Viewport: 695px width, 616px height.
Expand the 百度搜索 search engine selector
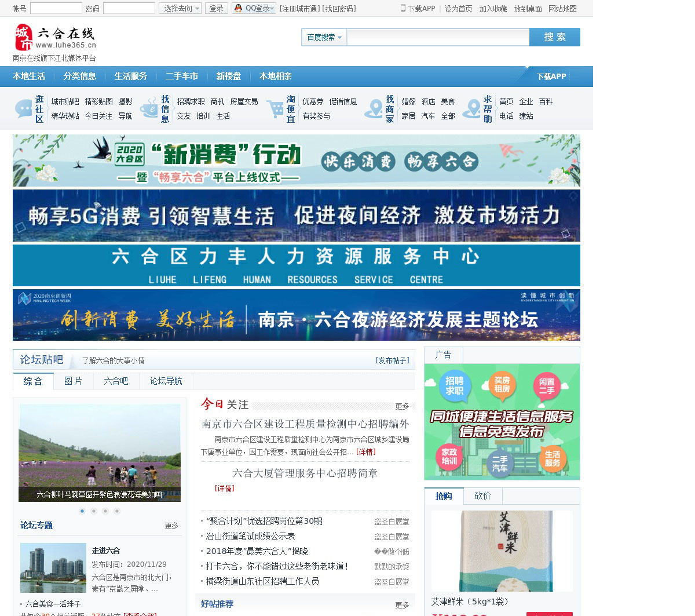click(x=324, y=37)
